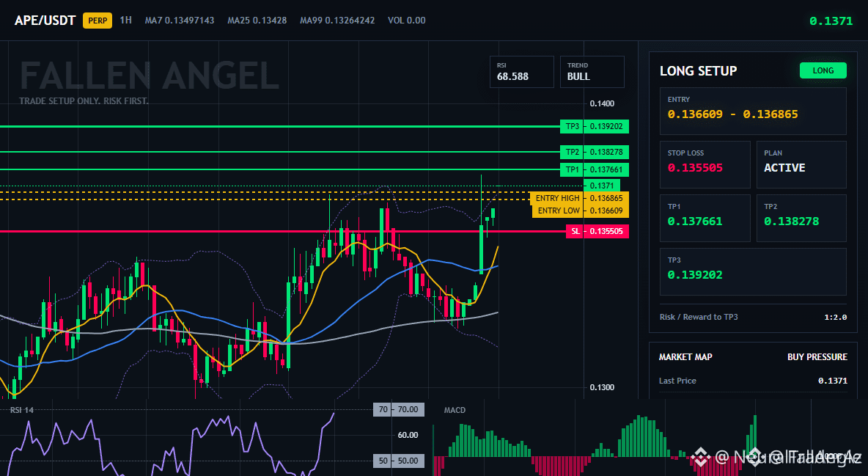Click the MACD sub-chart label
Viewport: 868px width, 476px height.
click(455, 410)
